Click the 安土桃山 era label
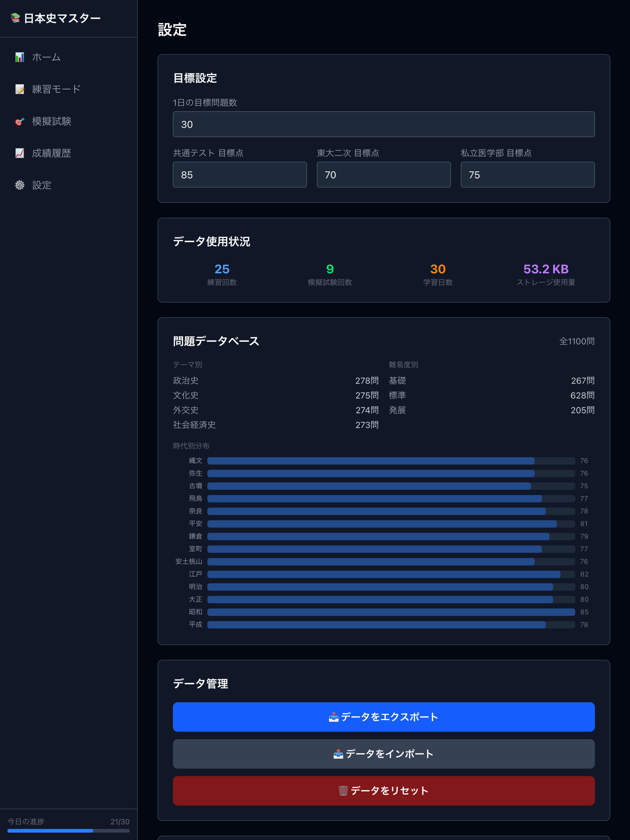Image resolution: width=630 pixels, height=840 pixels. (x=189, y=562)
